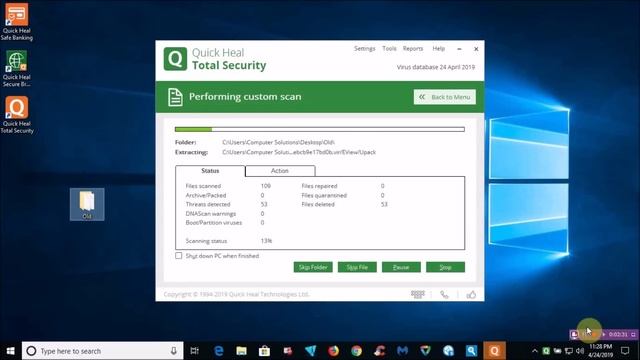Screen dimensions: 640x360
Task: Open Task View on taskbar
Action: point(195,351)
